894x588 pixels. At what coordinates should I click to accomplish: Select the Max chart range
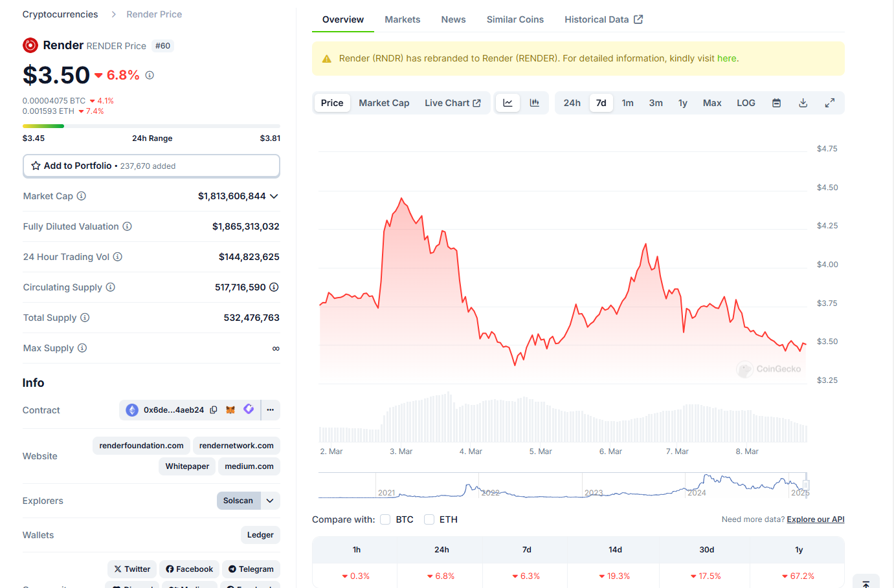point(712,103)
